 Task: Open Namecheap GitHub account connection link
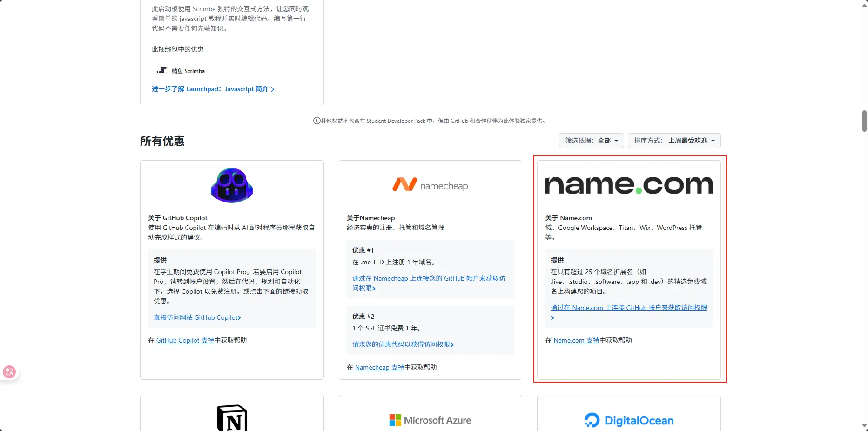[x=428, y=278]
